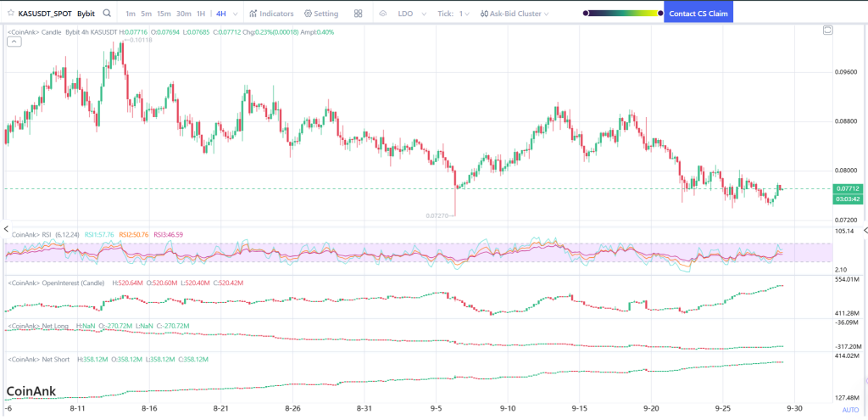Viewport: 868px width, 420px height.
Task: Collapse the candle legend chevron
Action: pos(13,42)
